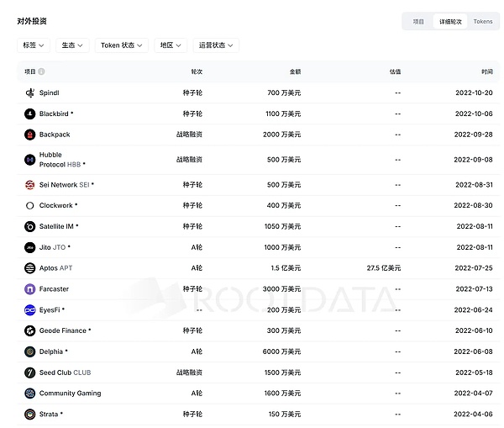Switch to the 详细轮次 tab
Image resolution: width=504 pixels, height=428 pixels.
(x=450, y=22)
